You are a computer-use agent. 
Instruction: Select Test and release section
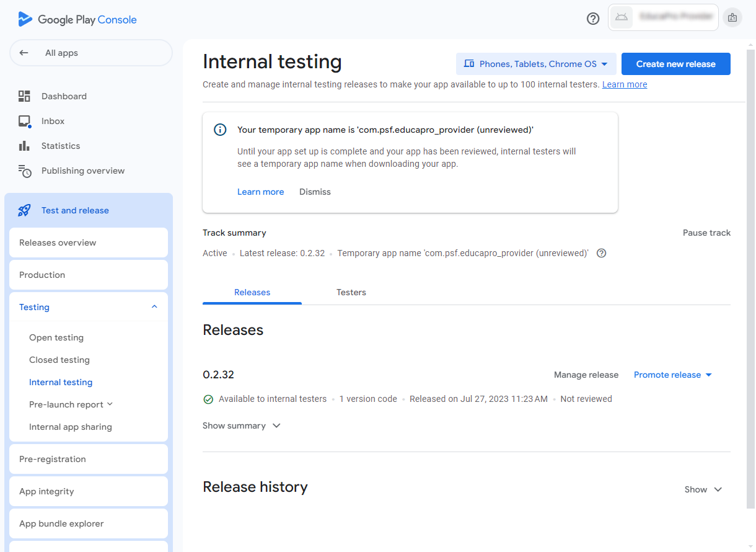[89, 210]
